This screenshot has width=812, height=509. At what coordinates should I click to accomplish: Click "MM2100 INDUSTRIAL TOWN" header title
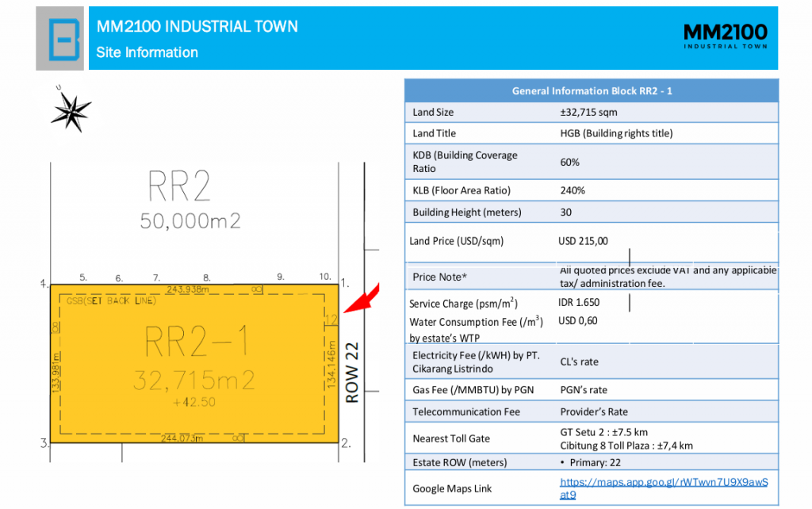click(x=197, y=26)
